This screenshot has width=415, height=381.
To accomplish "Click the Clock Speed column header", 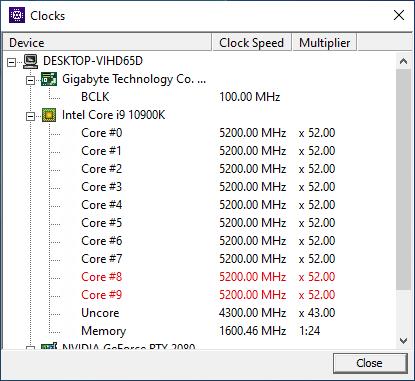I will (x=252, y=42).
